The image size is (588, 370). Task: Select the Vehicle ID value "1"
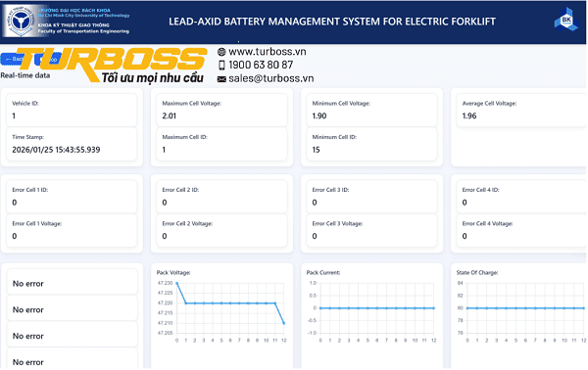point(14,116)
